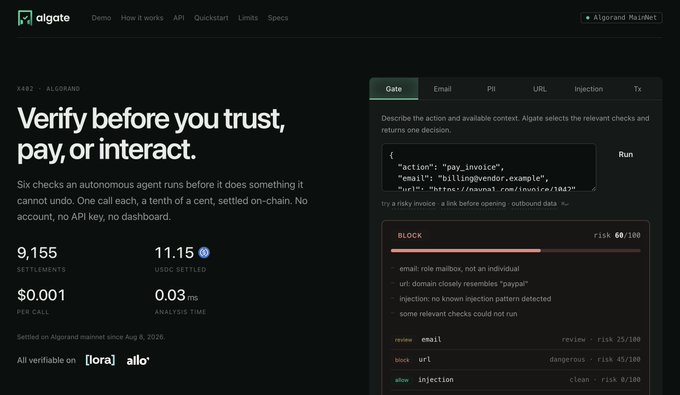The width and height of the screenshot is (680, 395).
Task: Switch to the Email tab
Action: click(x=442, y=89)
